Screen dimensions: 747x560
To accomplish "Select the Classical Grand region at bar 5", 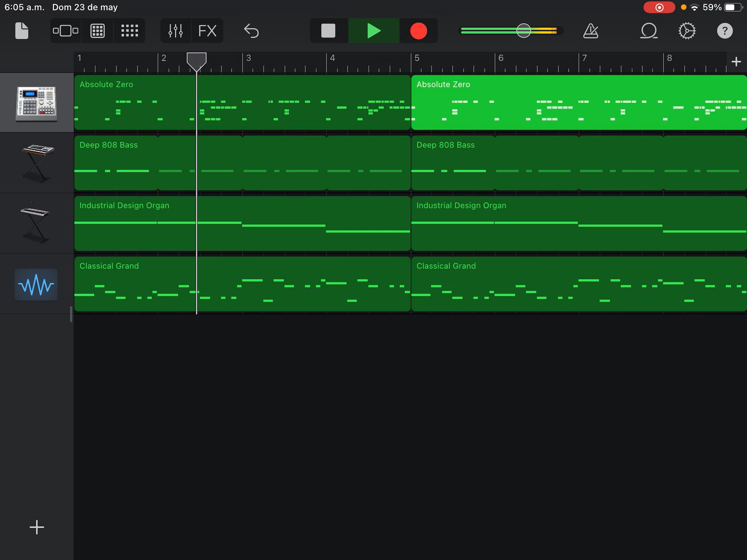I will click(x=579, y=284).
